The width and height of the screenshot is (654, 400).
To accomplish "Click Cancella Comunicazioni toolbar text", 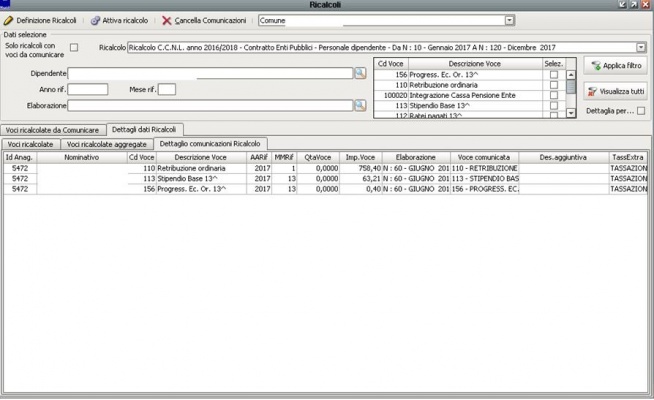I will pos(210,20).
